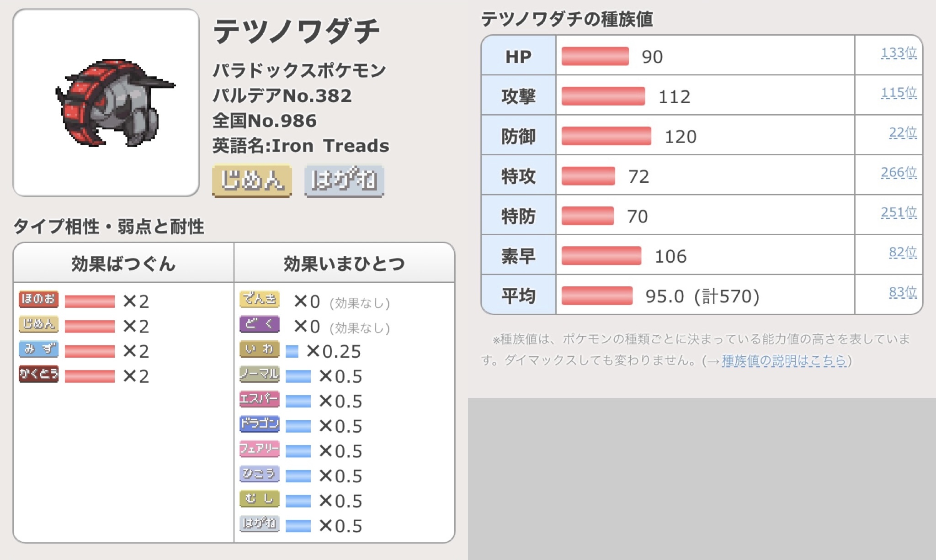Click the いわ resistance type icon

(x=259, y=349)
